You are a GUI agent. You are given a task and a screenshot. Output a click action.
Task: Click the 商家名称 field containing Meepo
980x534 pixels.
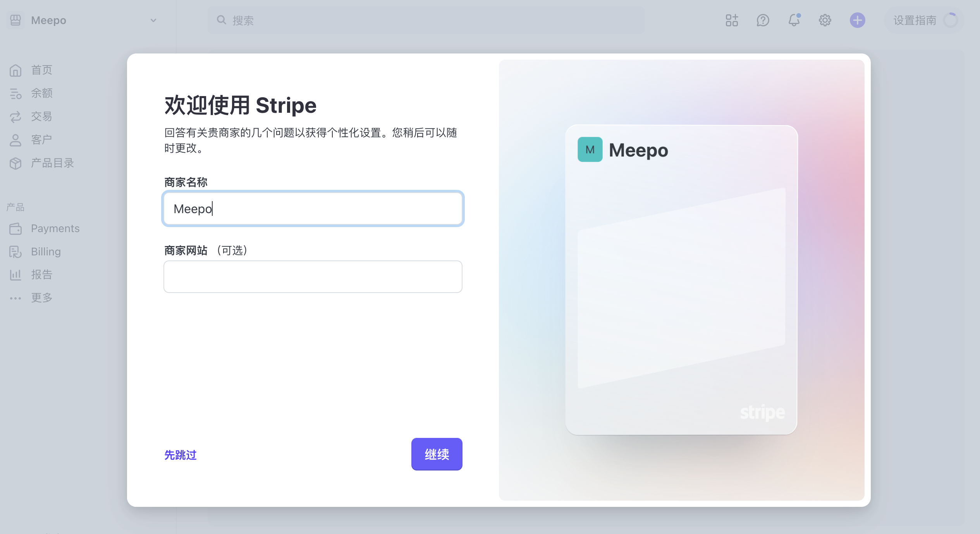point(313,208)
